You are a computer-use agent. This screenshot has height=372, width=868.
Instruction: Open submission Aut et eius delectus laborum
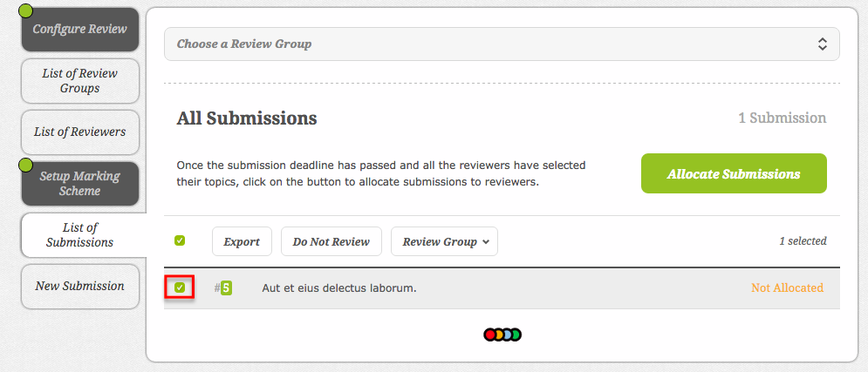coord(339,288)
